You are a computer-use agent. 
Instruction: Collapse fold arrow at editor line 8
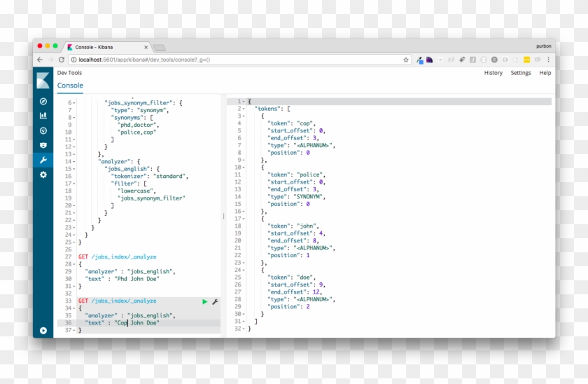point(74,118)
